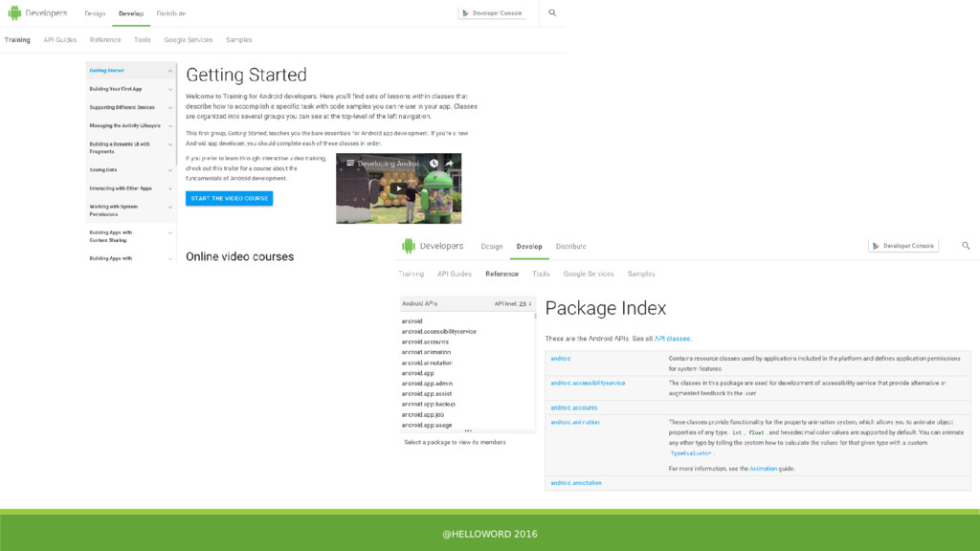Expand Building Apps with Content Sharing
The height and width of the screenshot is (551, 980).
pos(170,232)
